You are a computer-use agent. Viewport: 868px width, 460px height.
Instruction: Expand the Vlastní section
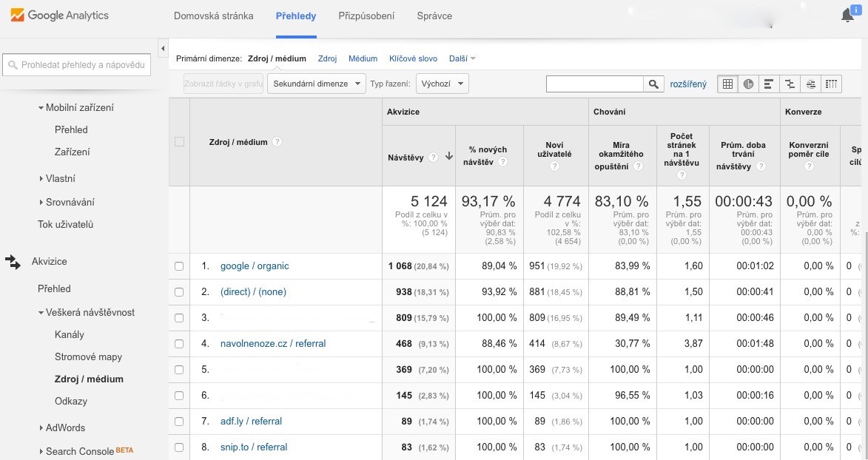coord(41,179)
